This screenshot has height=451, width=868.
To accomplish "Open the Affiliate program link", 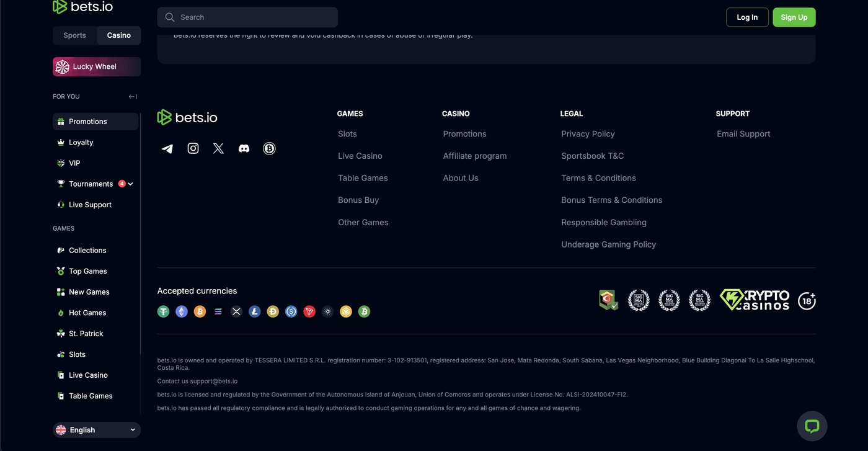I will click(475, 156).
